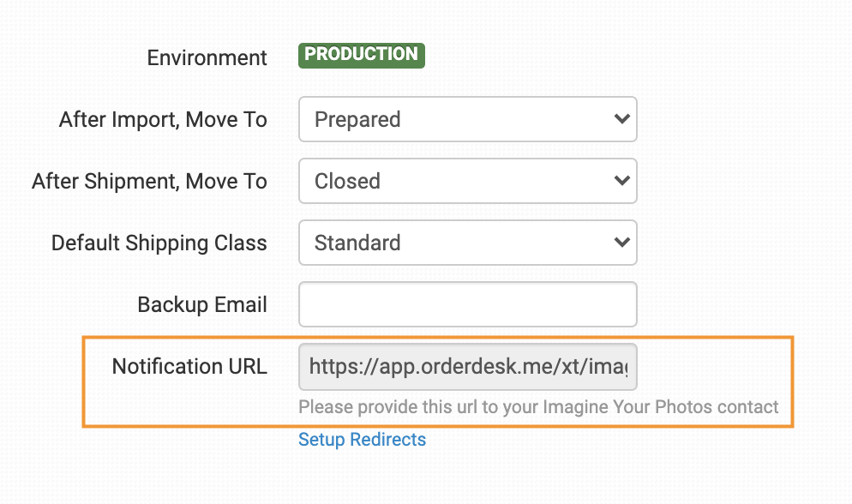
Task: Click the green PRODUCTION environment badge
Action: coord(361,55)
